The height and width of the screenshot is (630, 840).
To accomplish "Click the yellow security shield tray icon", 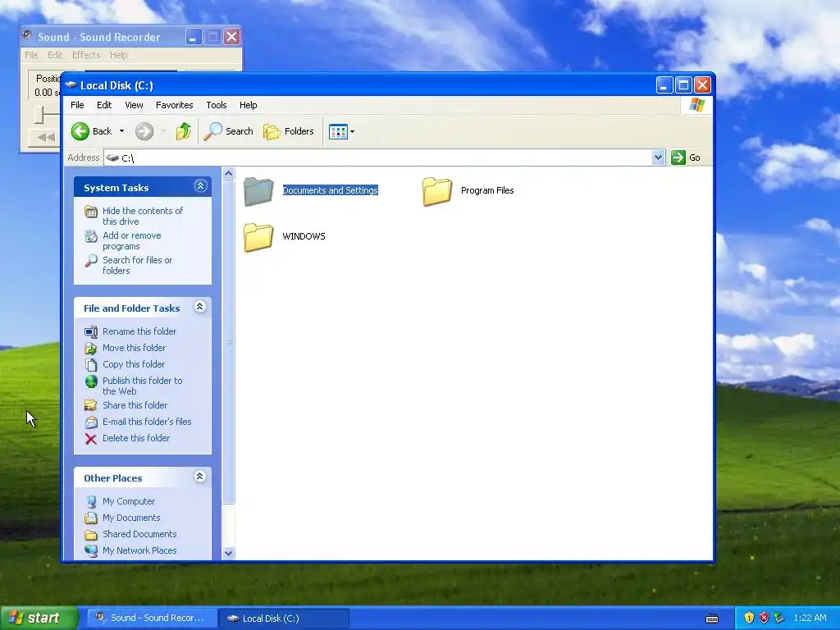I will 749,618.
